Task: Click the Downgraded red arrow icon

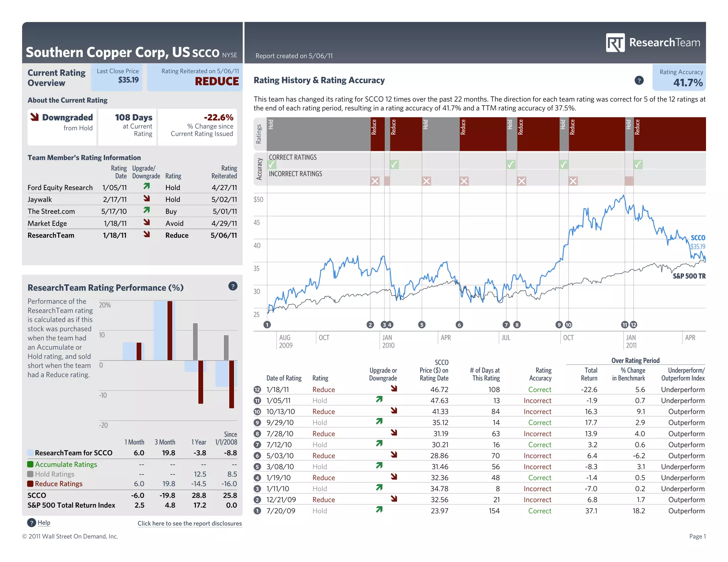Action: coord(34,117)
